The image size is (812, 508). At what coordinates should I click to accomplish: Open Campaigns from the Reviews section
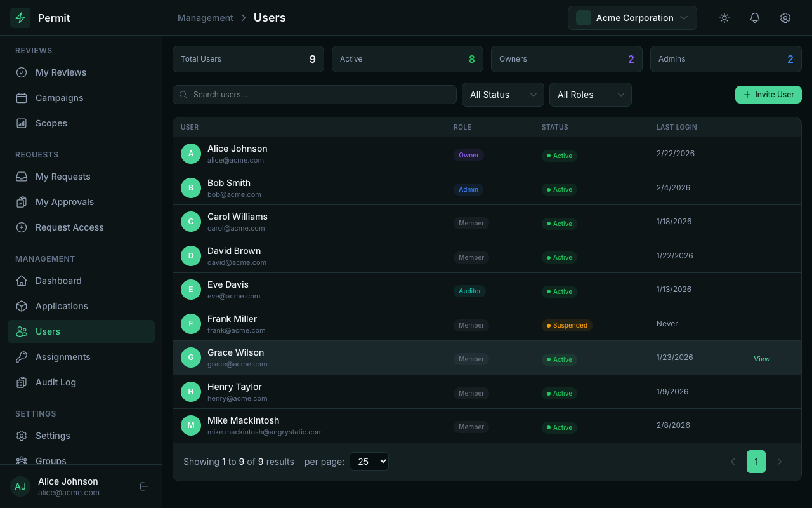pyautogui.click(x=59, y=98)
